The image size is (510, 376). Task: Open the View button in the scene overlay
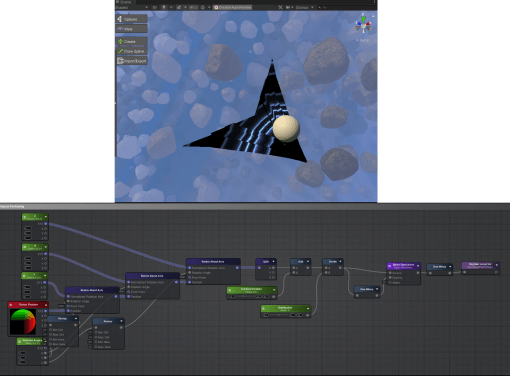click(x=132, y=29)
